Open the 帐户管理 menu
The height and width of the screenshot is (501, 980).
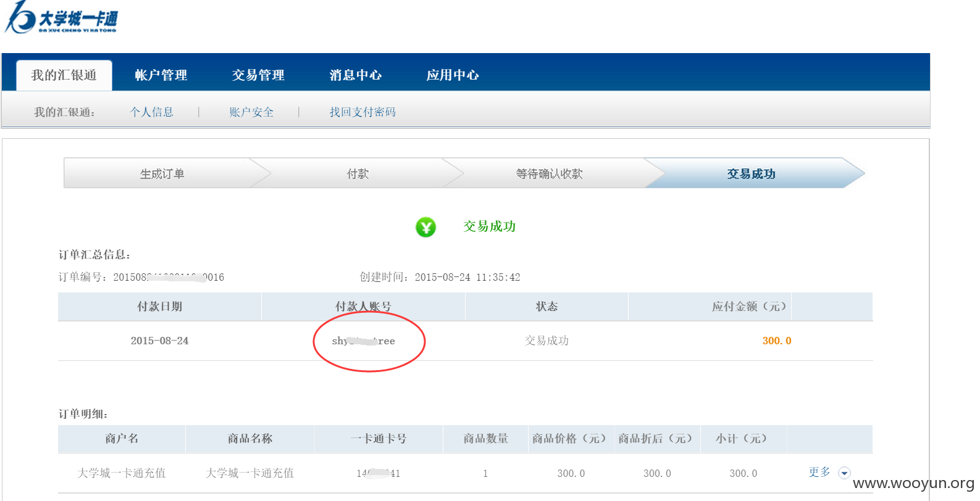[x=161, y=75]
